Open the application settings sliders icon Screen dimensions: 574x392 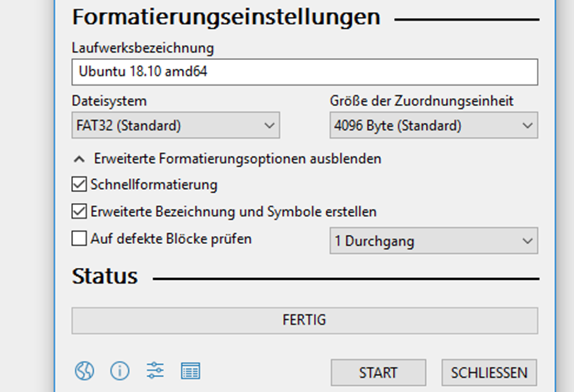[155, 370]
